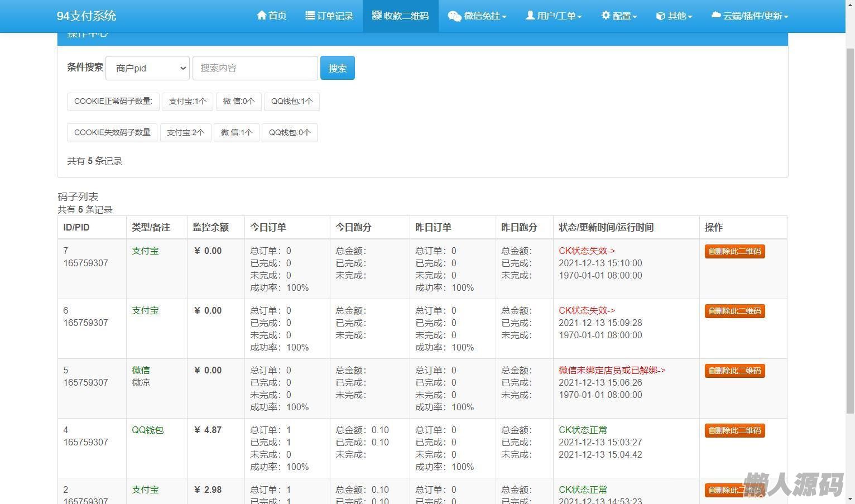855x504 pixels.
Task: Click the WeChat icon in navbar
Action: pyautogui.click(x=454, y=16)
